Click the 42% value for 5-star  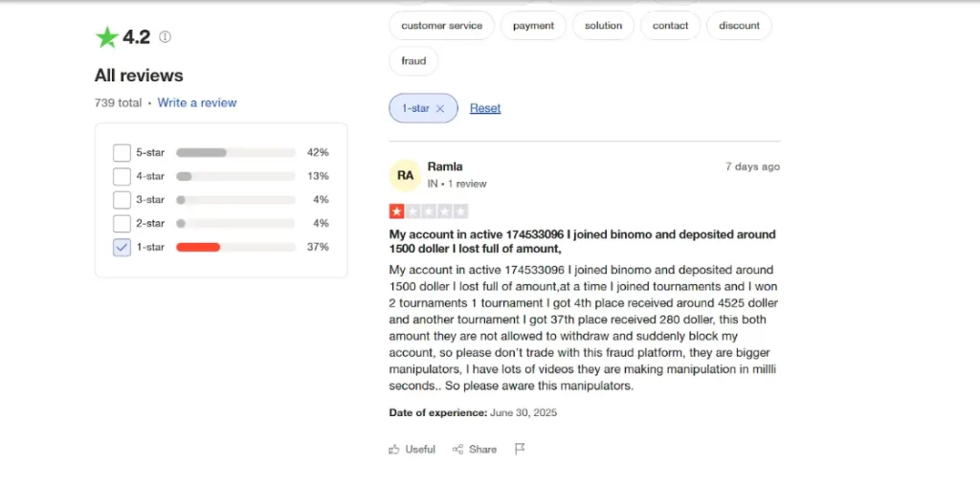point(318,152)
